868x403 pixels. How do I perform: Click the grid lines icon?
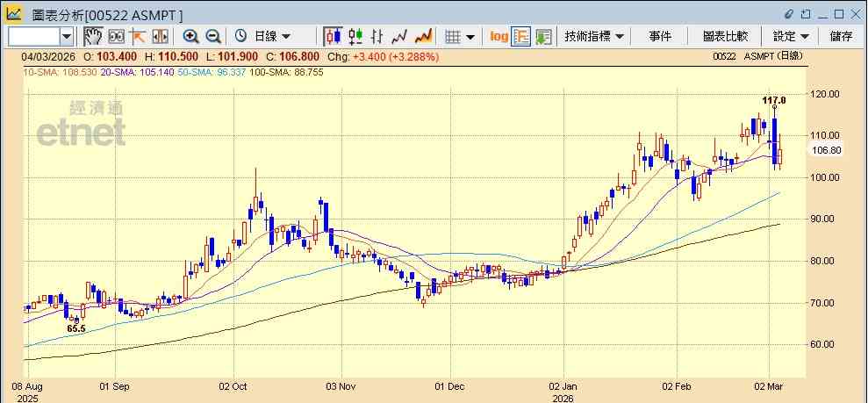(x=454, y=37)
